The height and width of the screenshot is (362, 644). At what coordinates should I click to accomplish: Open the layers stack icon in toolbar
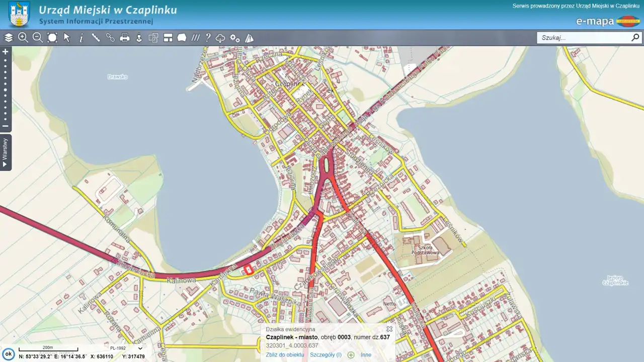[x=9, y=38]
